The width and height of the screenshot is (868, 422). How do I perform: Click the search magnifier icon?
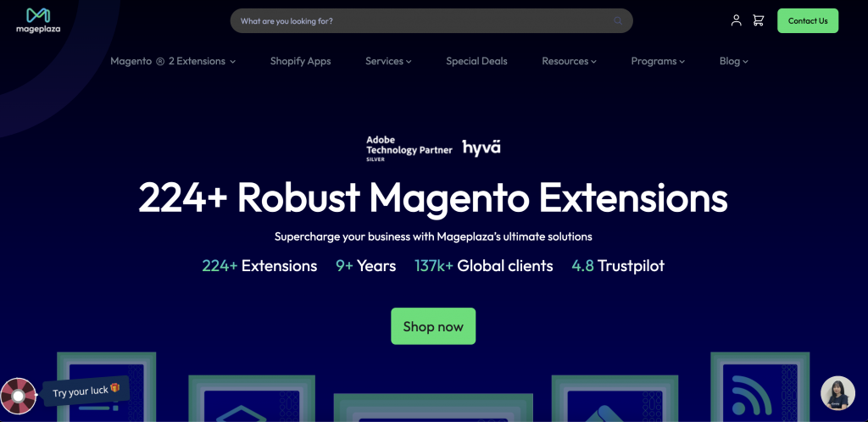(619, 21)
